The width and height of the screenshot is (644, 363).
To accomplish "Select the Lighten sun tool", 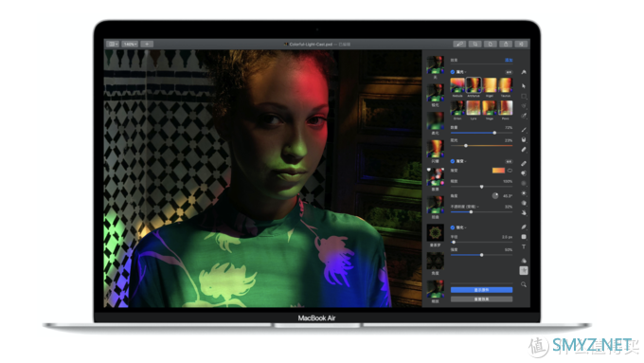I will point(524,193).
